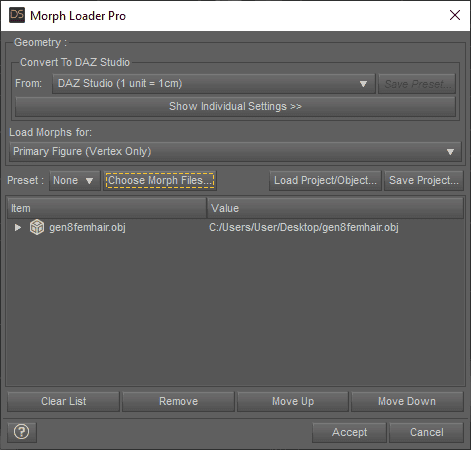Click Show Individual Settings button
Screen dimensions: 471x450
(235, 106)
